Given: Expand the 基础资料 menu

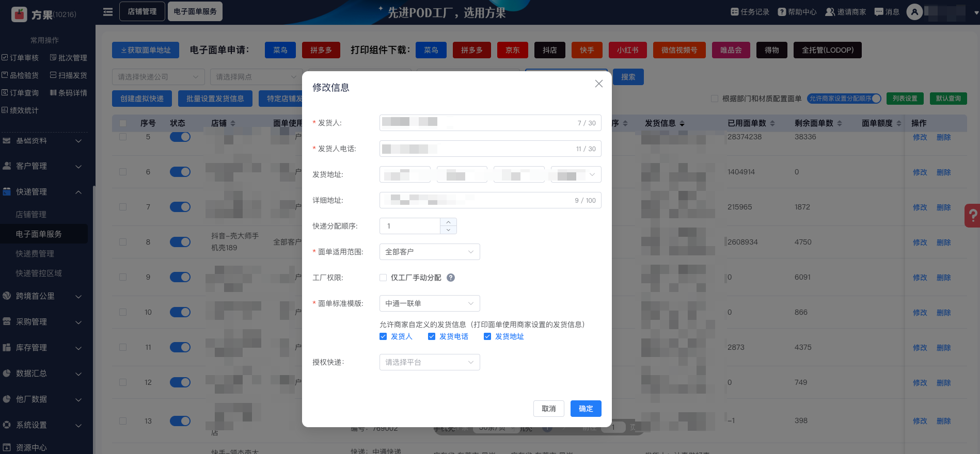Looking at the screenshot, I should point(44,141).
